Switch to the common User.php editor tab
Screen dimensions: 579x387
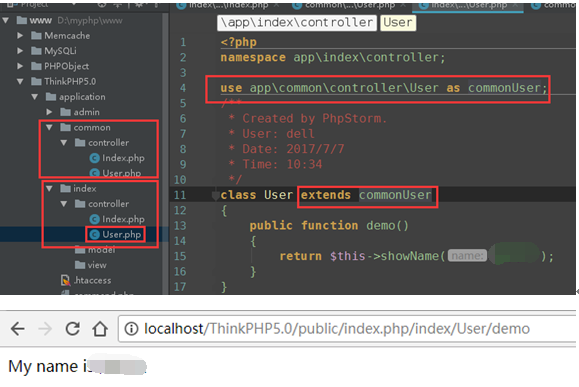pos(349,5)
